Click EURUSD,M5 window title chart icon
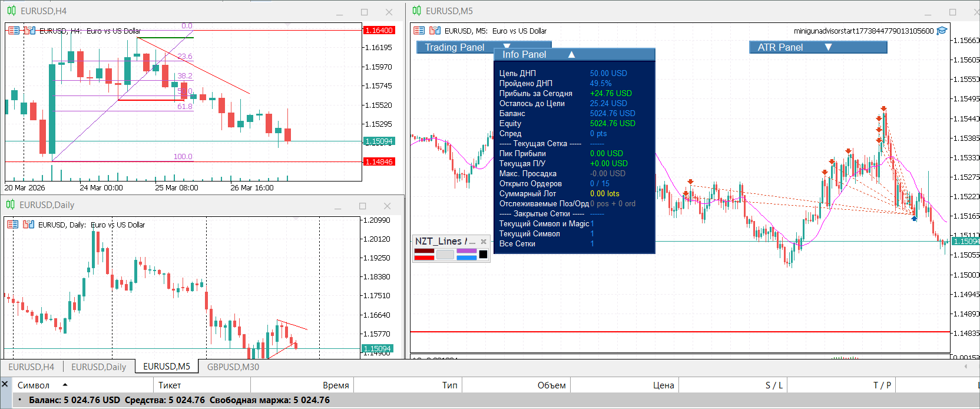The height and width of the screenshot is (409, 980). click(417, 11)
